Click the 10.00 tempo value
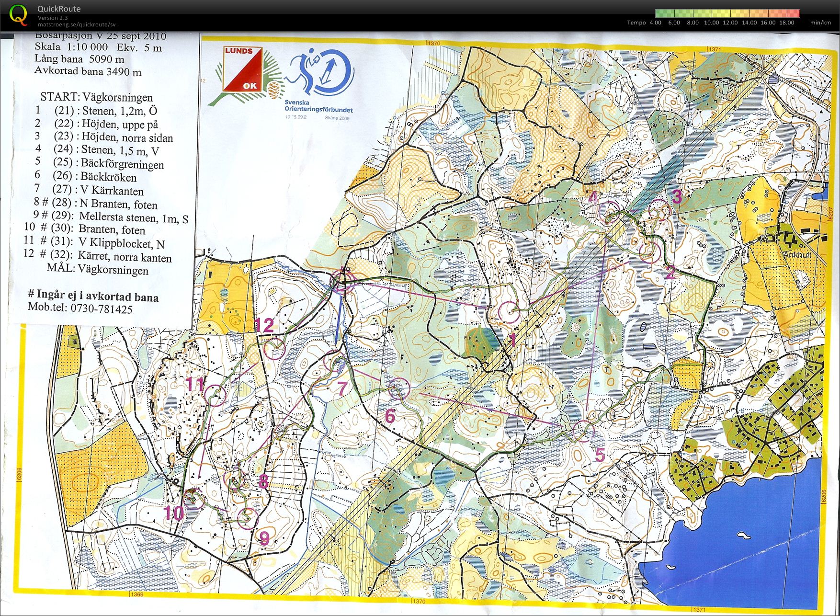 click(711, 23)
